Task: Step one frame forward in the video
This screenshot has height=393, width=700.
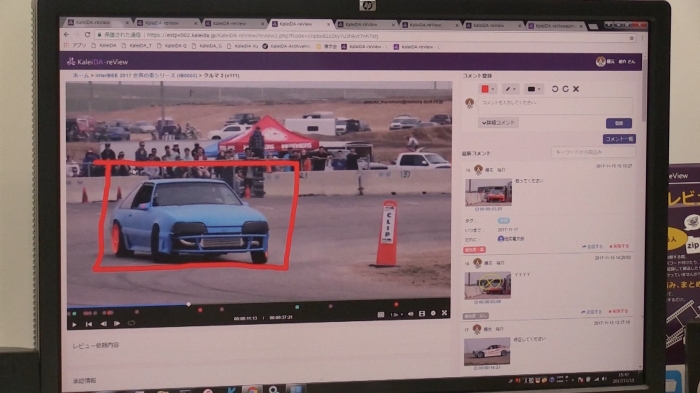Action: click(x=117, y=323)
